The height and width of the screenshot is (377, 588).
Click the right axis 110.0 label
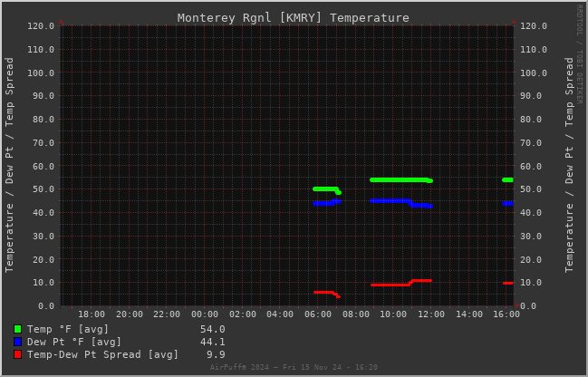coord(534,50)
